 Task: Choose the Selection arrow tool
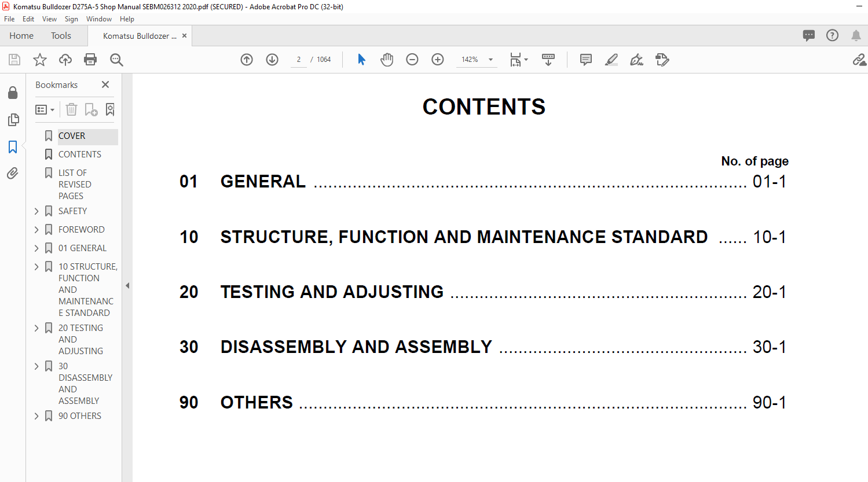click(361, 60)
